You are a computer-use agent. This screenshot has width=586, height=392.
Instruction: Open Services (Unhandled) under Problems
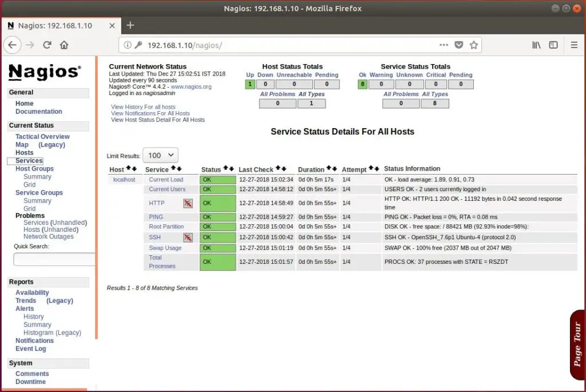pyautogui.click(x=56, y=223)
